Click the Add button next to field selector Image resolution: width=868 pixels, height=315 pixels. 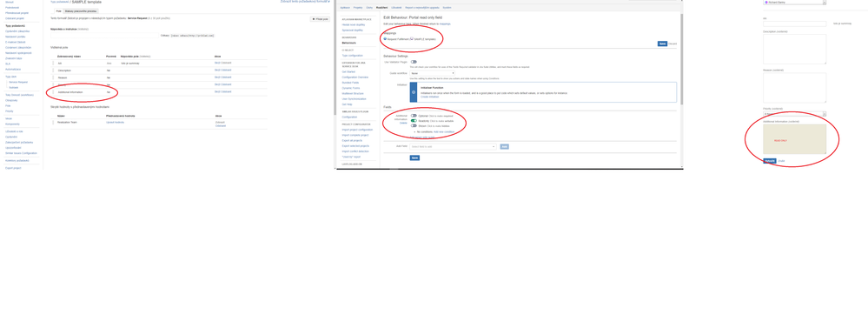[504, 146]
